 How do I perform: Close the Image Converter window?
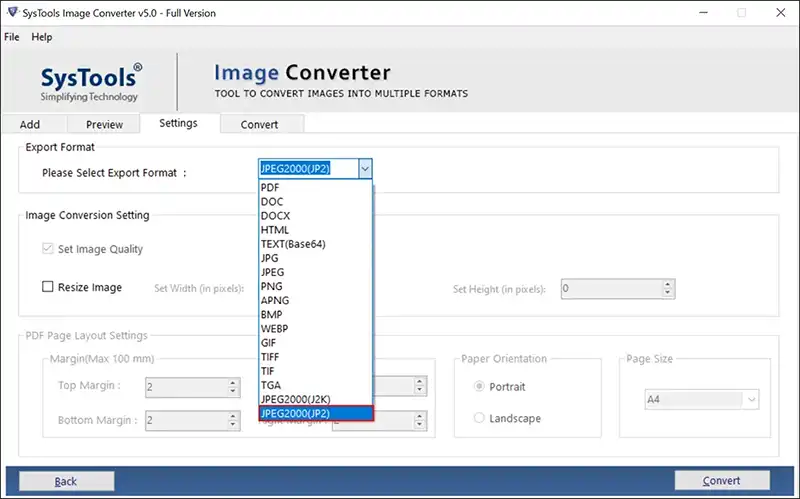[781, 12]
